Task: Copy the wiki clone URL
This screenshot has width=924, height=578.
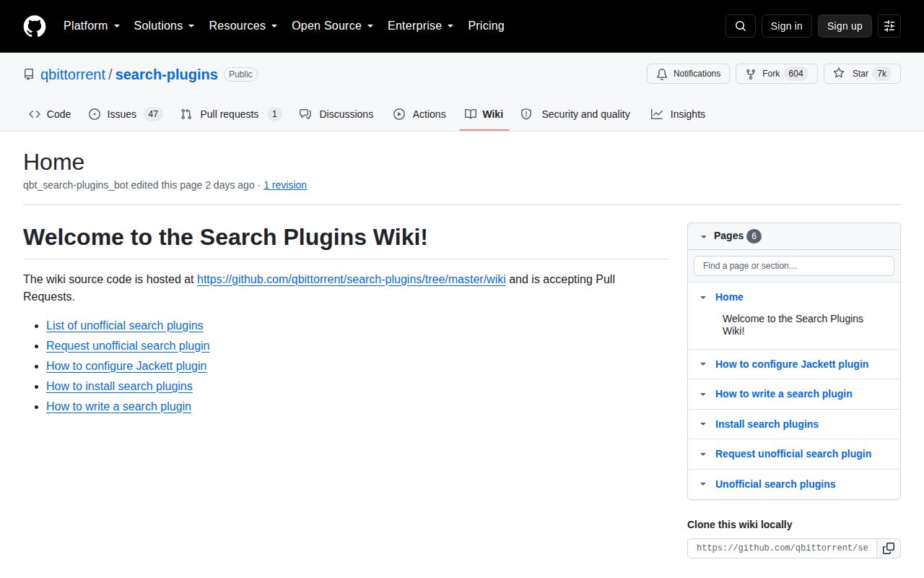Action: 889,548
